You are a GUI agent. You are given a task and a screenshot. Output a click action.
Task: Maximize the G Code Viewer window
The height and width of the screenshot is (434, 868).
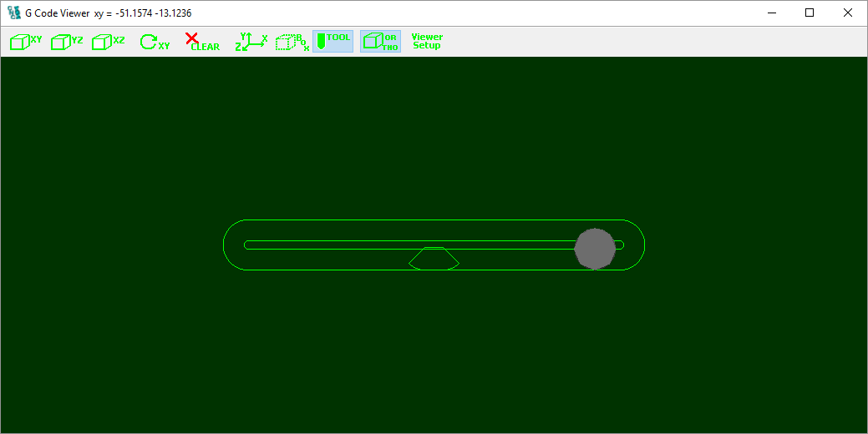(810, 13)
